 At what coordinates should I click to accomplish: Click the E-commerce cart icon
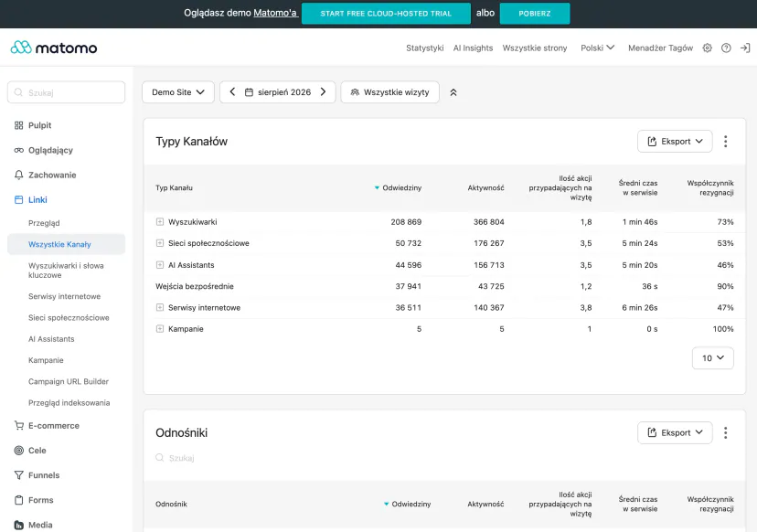click(x=19, y=425)
